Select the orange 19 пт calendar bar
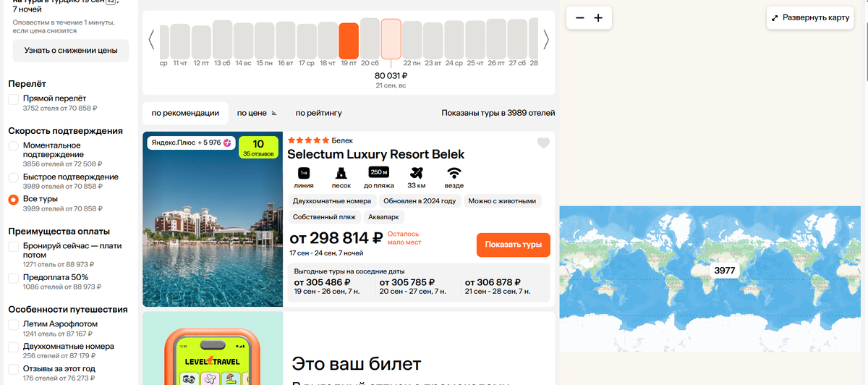 tap(349, 41)
